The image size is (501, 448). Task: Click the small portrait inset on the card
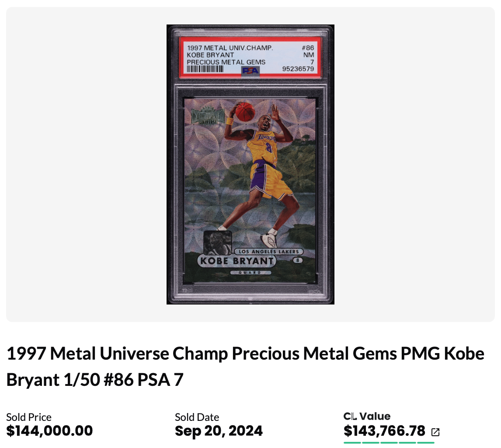click(217, 243)
